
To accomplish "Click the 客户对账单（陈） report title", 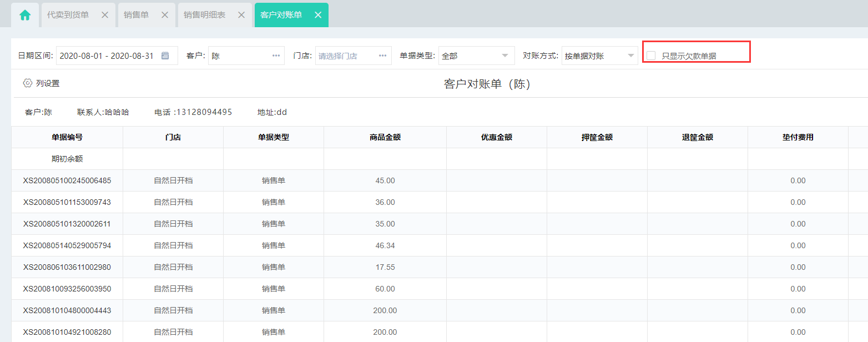I will tap(488, 84).
